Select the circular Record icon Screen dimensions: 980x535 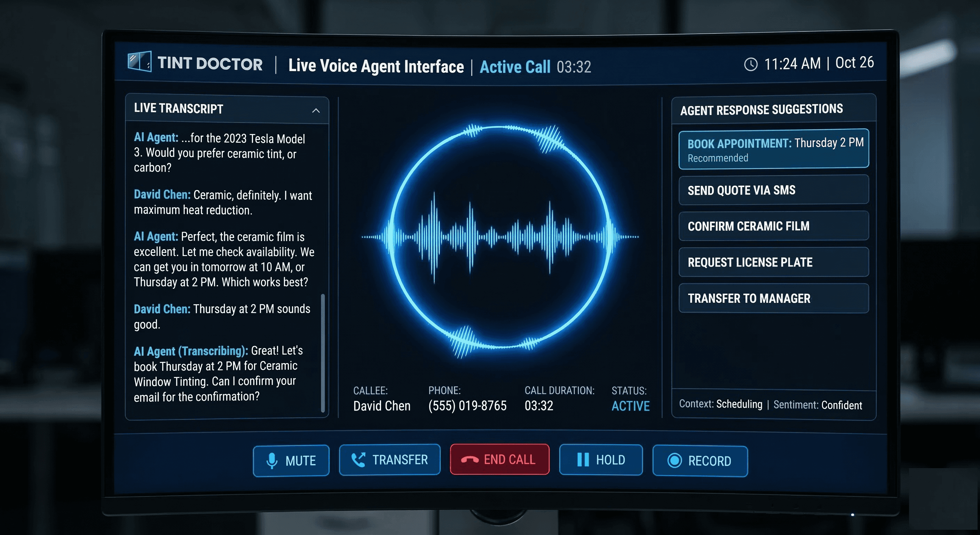click(x=674, y=461)
